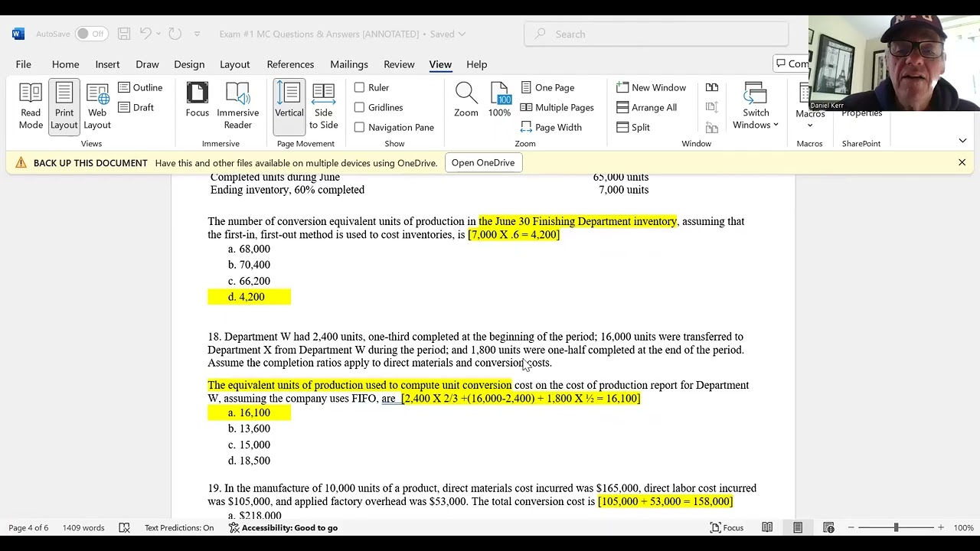Open the Zoom dialog
980x551 pixels.
pyautogui.click(x=465, y=101)
